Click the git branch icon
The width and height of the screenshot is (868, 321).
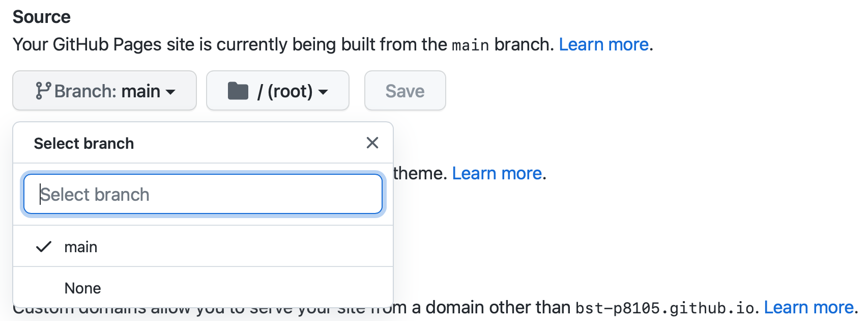tap(43, 91)
